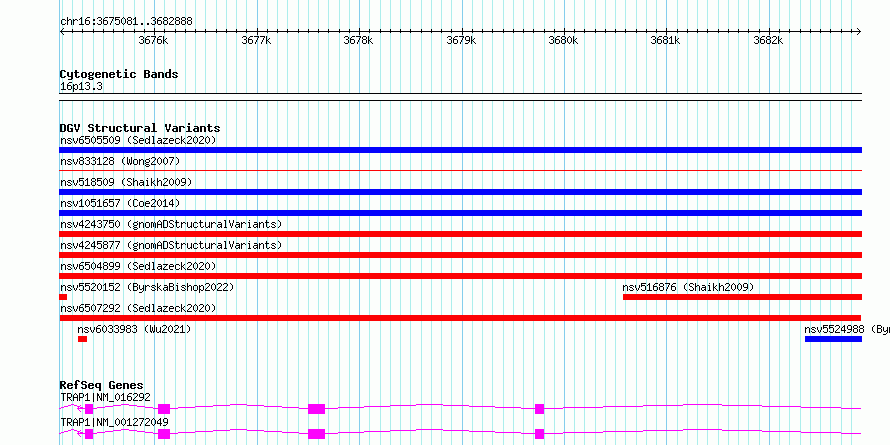890x445 pixels.
Task: Open transcript label TRAP1|NM_016292
Action: click(106, 397)
